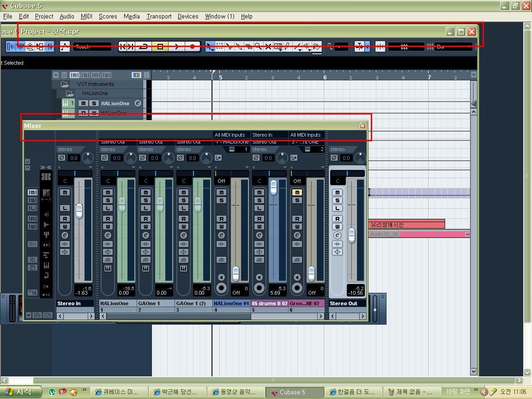Switch to the 큐베이스 미... taskbar window
532x399 pixels.
[x=119, y=392]
